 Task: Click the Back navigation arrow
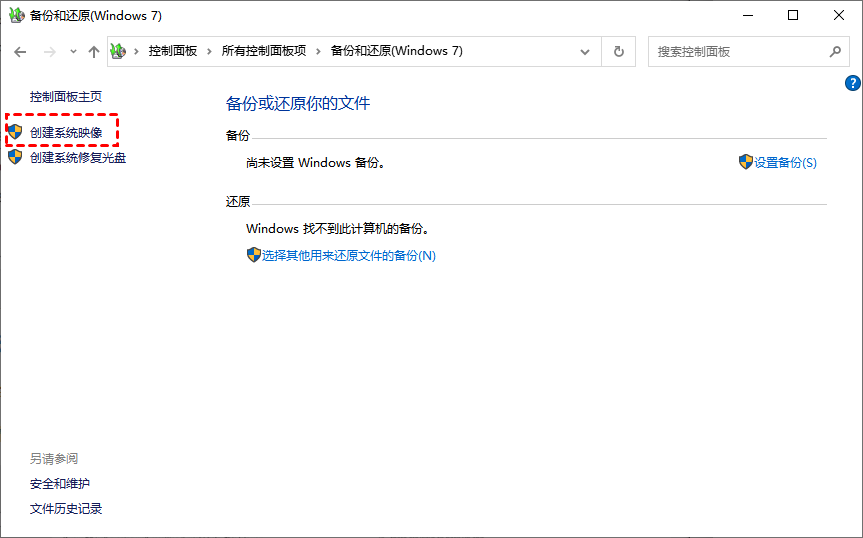(x=20, y=52)
